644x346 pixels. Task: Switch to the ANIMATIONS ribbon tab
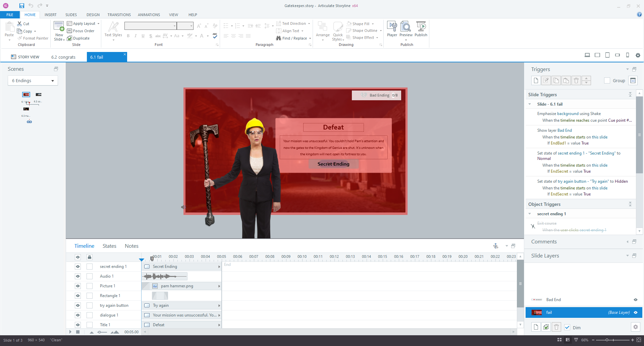click(149, 15)
